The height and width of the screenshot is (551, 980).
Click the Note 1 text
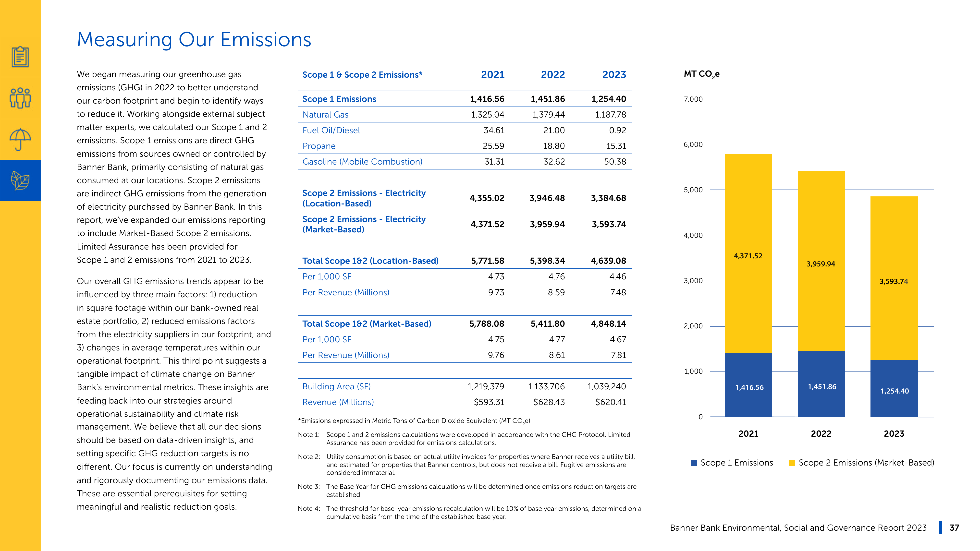[x=464, y=438]
